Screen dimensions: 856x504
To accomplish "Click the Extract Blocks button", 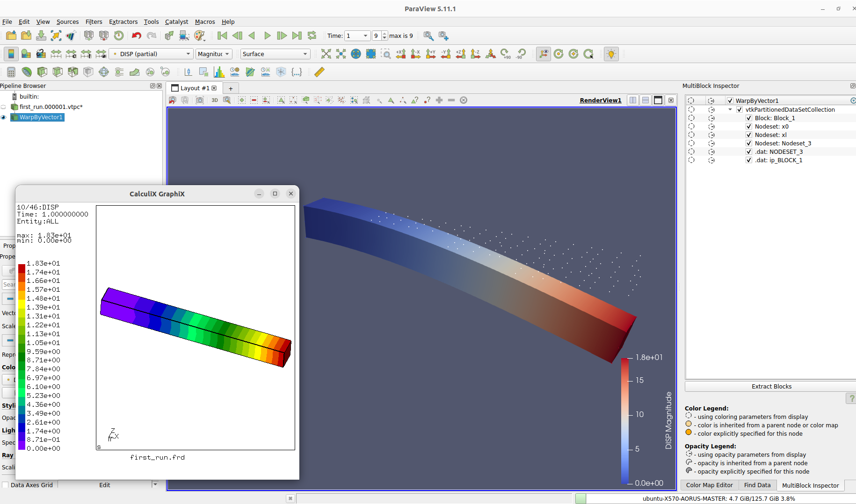I will pyautogui.click(x=771, y=386).
